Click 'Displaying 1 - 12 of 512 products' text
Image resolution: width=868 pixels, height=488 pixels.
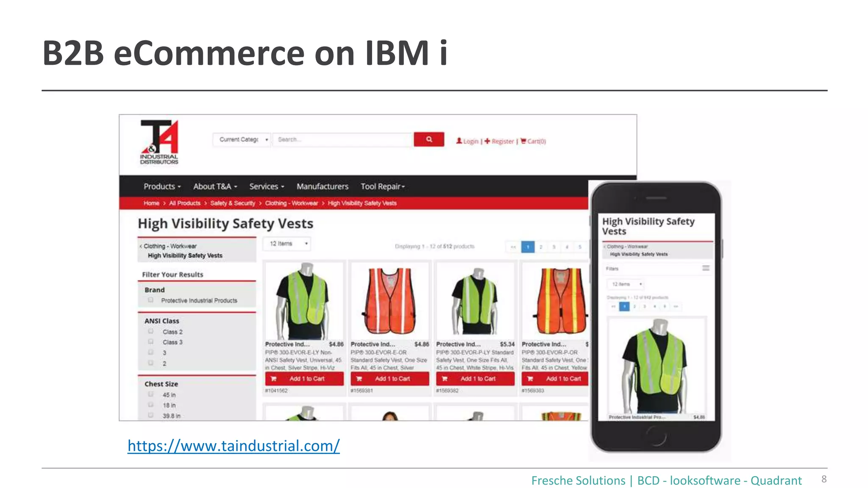(x=434, y=247)
